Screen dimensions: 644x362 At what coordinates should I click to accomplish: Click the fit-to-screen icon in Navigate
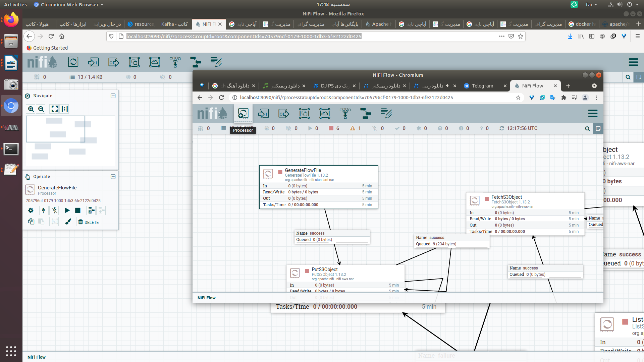pos(54,109)
